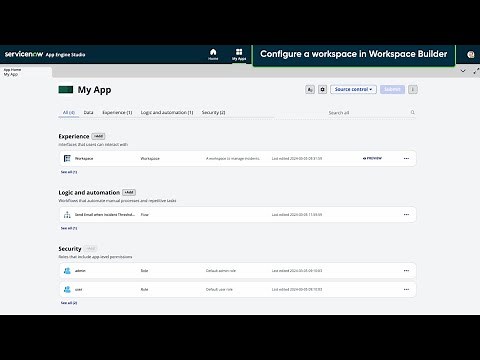This screenshot has height=360, width=480.
Task: Open the Workspace experience name
Action: coord(84,158)
